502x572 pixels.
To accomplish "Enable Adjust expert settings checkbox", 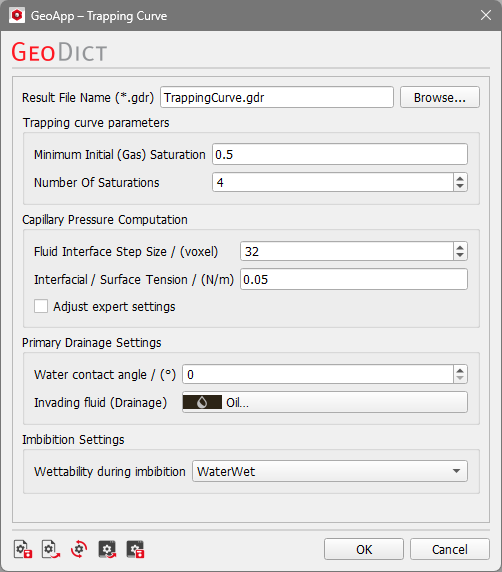I will [x=41, y=306].
